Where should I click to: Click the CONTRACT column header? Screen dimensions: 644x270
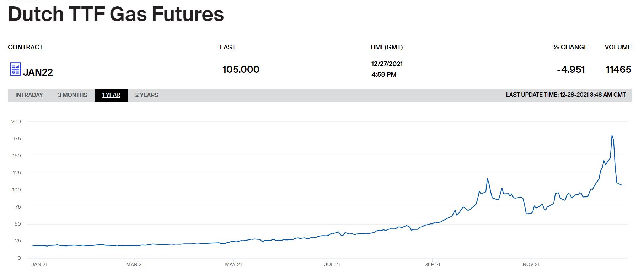click(25, 47)
